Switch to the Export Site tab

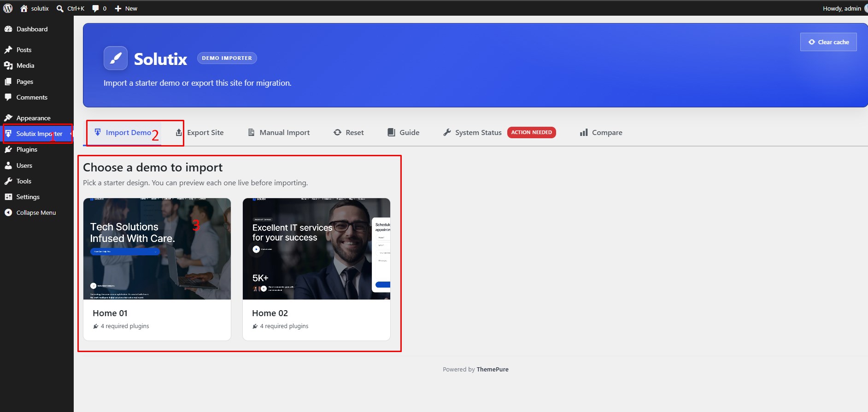[199, 133]
